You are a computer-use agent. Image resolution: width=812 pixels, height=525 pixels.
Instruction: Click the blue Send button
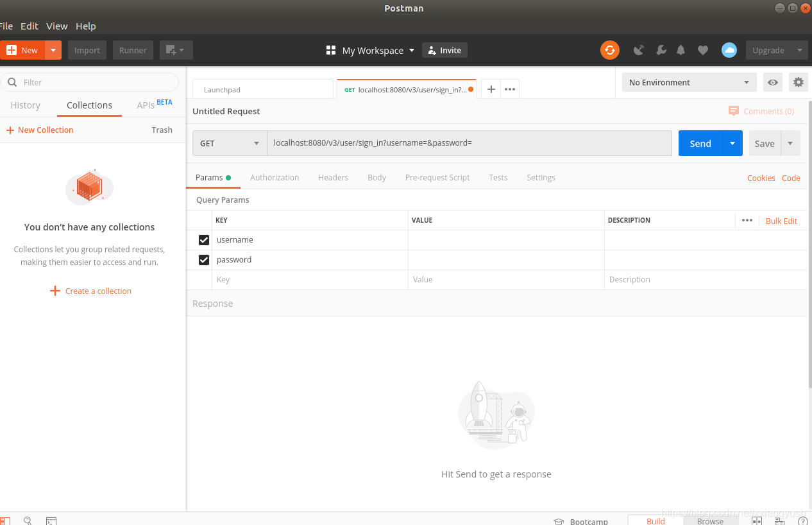700,143
